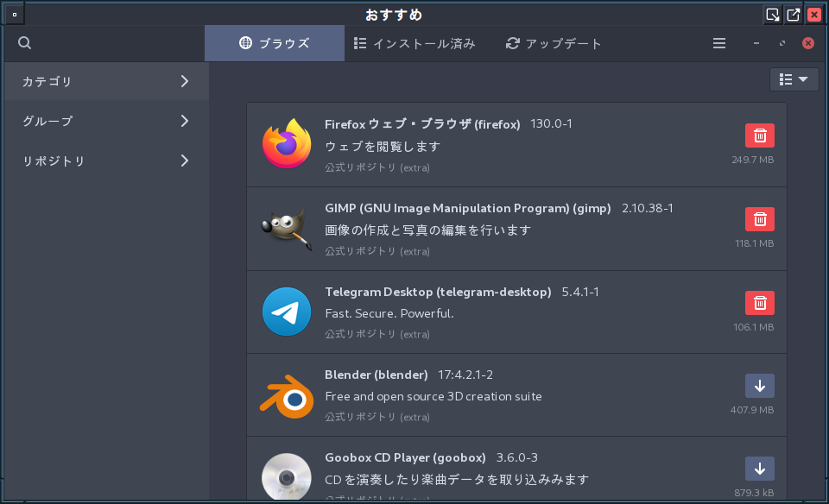The width and height of the screenshot is (829, 504).
Task: Click the Goobox CD disc icon
Action: pos(287,476)
